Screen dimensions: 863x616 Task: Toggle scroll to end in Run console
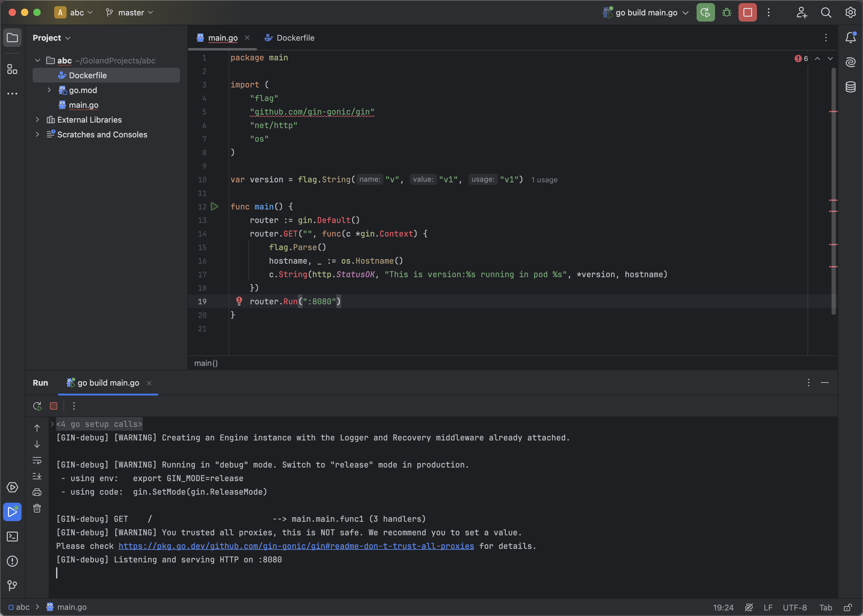coord(37,476)
